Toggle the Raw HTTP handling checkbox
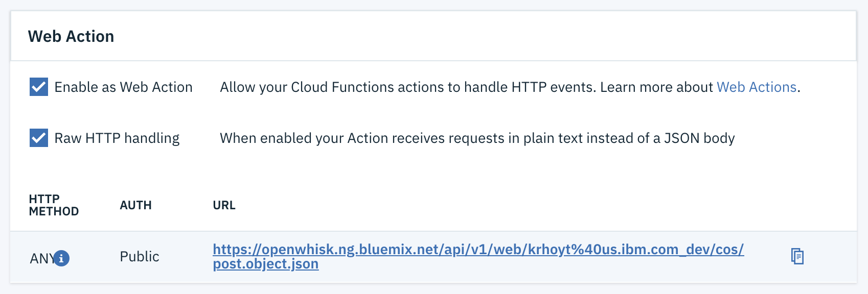 point(39,138)
